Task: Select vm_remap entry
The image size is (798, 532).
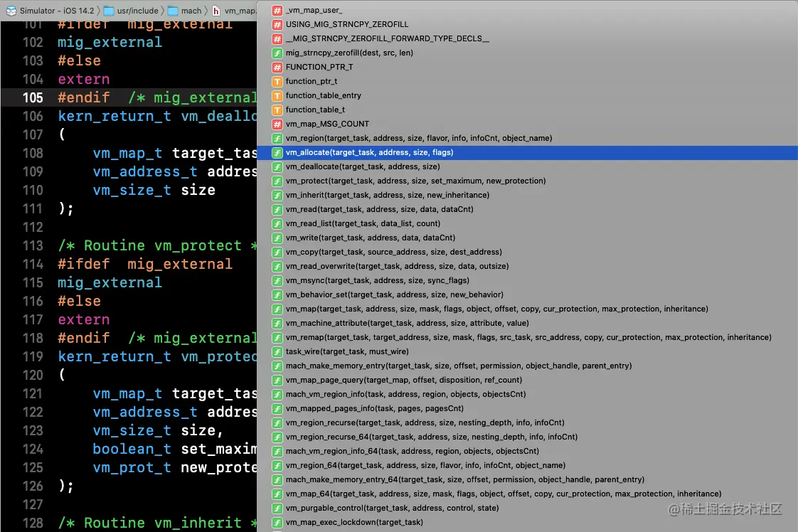Action: tap(528, 338)
